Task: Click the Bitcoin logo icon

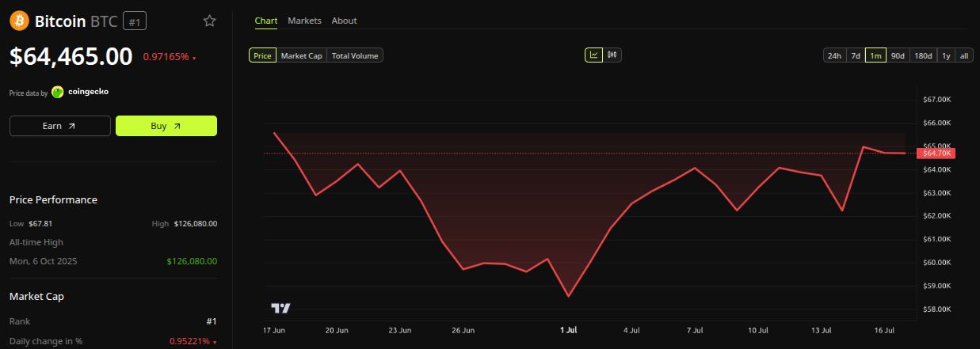Action: pos(19,21)
